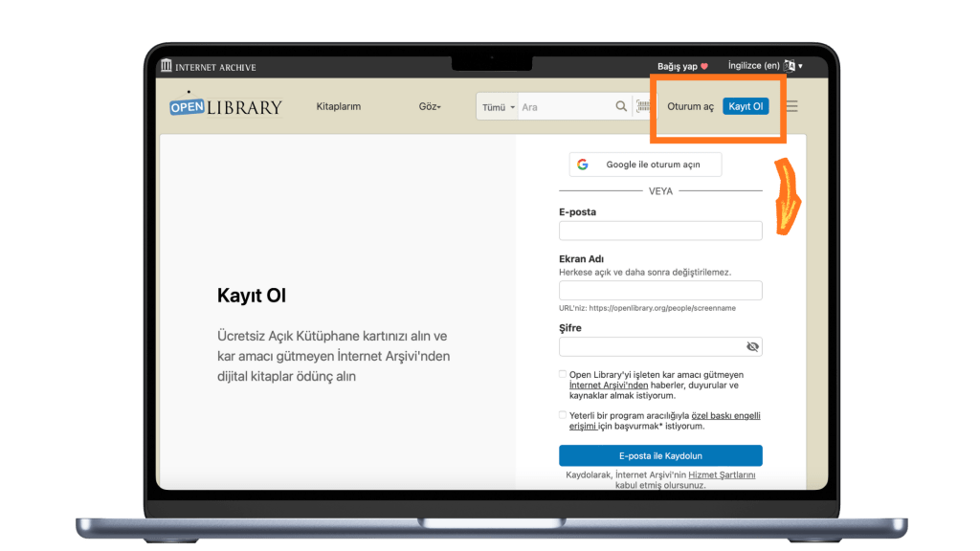Check the print disability access checkbox
980x551 pixels.
(563, 415)
